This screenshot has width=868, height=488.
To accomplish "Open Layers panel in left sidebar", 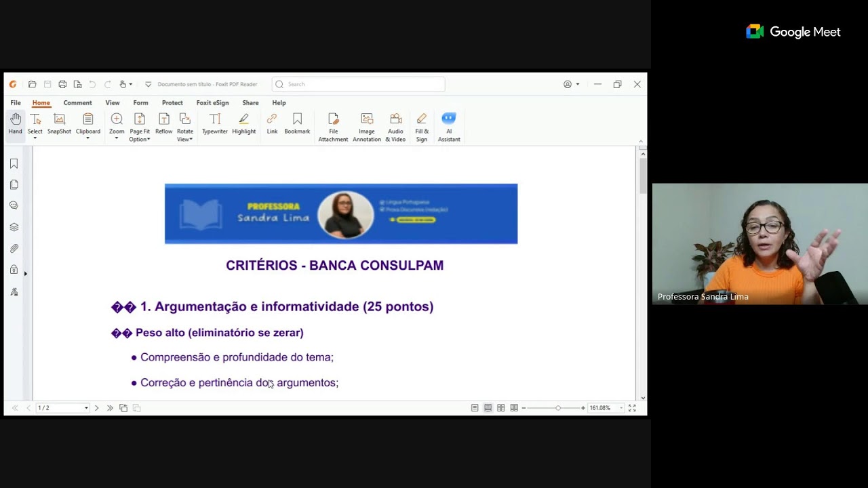I will pos(14,227).
